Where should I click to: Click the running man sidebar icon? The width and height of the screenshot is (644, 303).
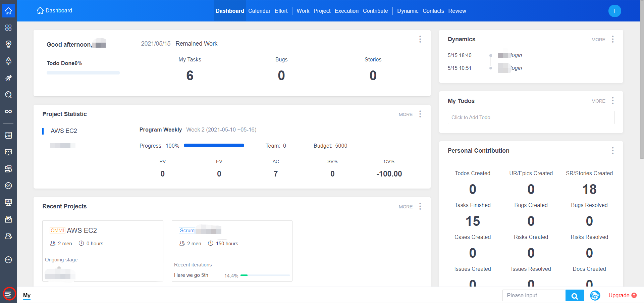tap(8, 78)
